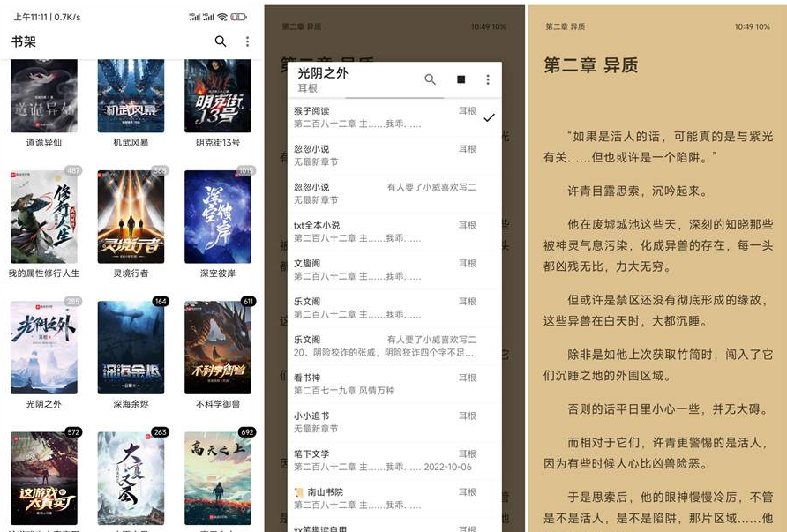Click the search icon in 光阴之外 source dialog
Image resolution: width=787 pixels, height=532 pixels.
(x=430, y=79)
